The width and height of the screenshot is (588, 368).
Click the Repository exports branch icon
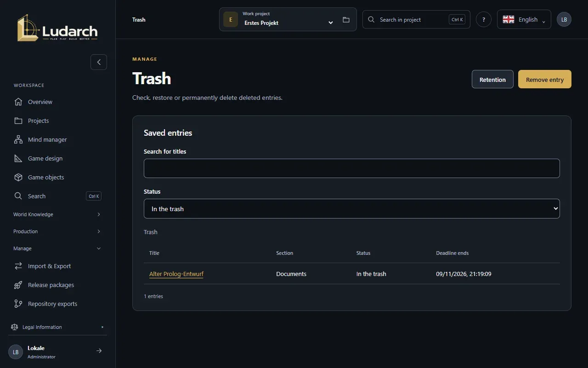coord(18,304)
